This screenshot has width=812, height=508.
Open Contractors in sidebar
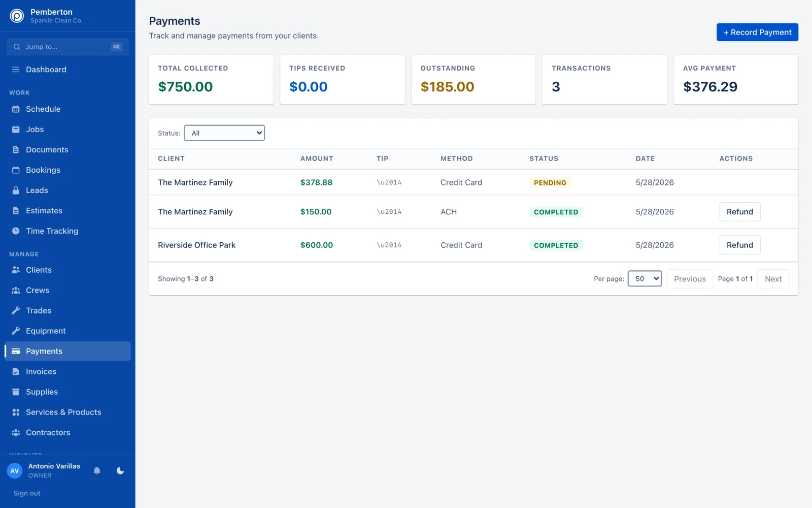pos(67,433)
